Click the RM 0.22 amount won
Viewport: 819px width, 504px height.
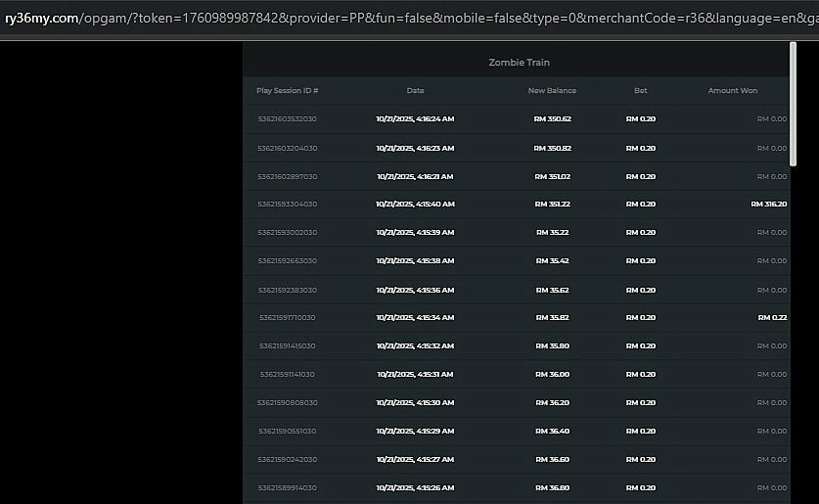click(771, 318)
